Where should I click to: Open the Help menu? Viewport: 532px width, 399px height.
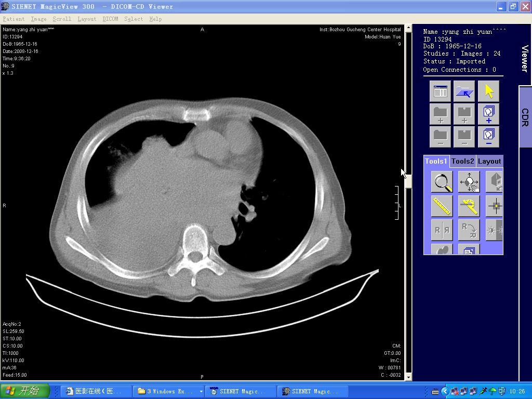pyautogui.click(x=155, y=19)
